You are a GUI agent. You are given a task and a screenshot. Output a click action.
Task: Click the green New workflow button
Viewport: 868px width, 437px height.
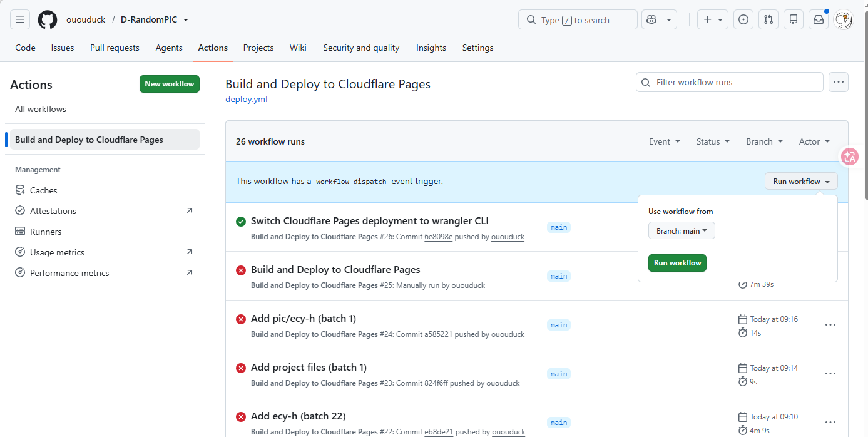(170, 84)
